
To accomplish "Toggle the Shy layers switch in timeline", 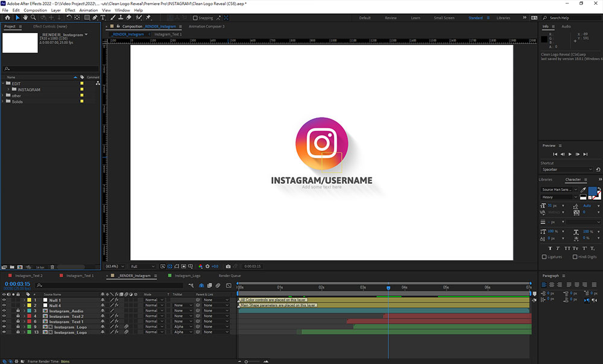I will coord(201,286).
